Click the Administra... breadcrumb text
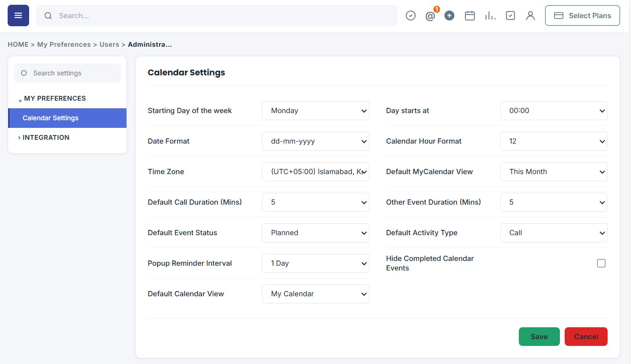 pyautogui.click(x=150, y=44)
